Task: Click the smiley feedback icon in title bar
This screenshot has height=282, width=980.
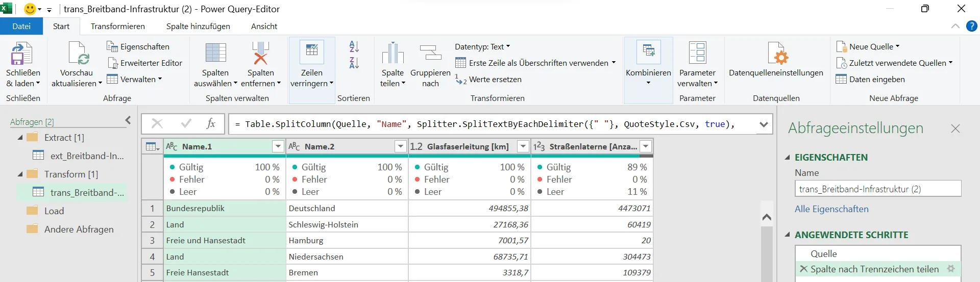Action: [x=30, y=9]
